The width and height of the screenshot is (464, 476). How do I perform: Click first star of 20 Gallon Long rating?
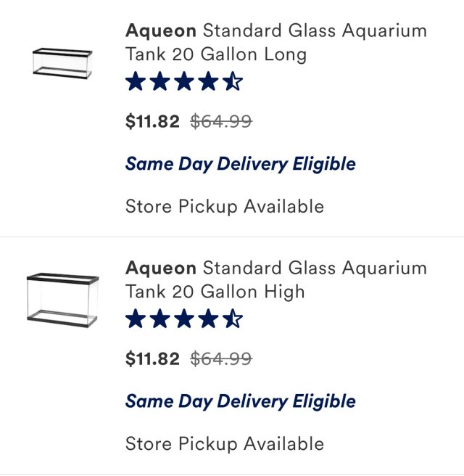click(136, 81)
